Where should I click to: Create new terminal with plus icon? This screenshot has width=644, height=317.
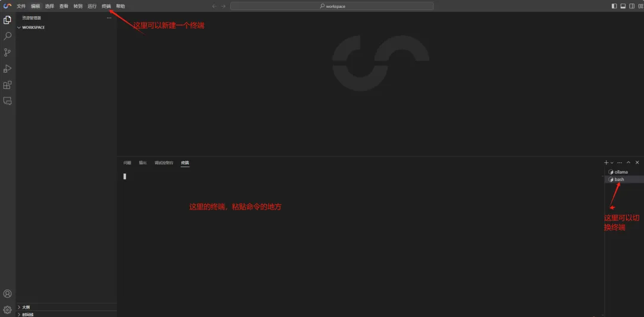point(606,163)
